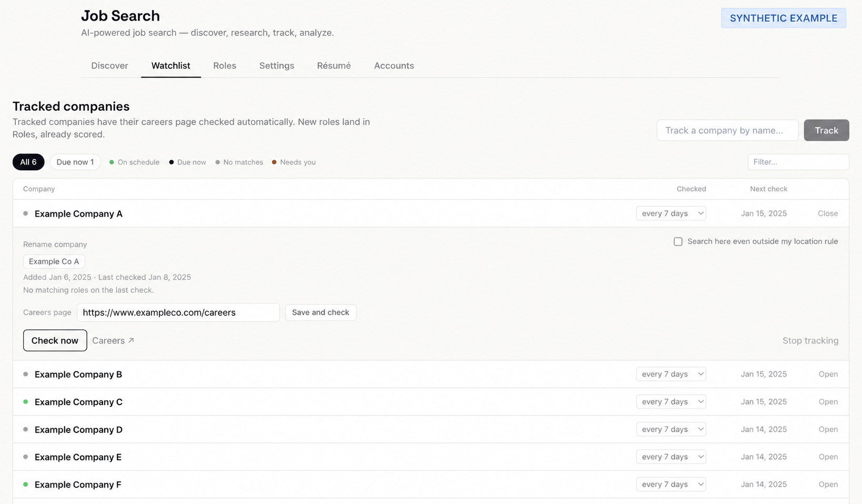Click the Example Company C row name

[x=78, y=402]
